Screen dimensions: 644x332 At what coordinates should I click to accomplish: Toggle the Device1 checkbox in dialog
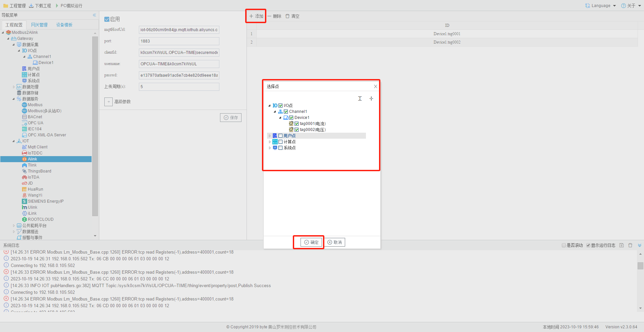click(291, 118)
